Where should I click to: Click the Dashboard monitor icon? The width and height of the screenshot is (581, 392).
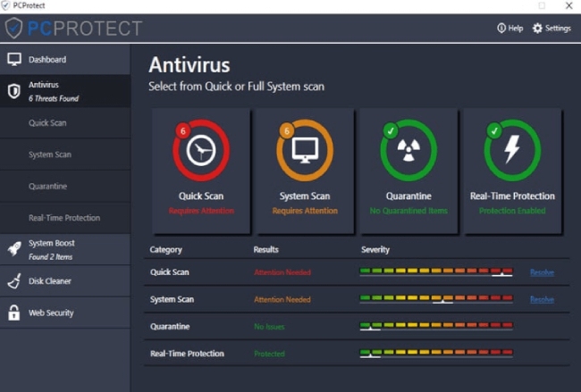click(14, 59)
